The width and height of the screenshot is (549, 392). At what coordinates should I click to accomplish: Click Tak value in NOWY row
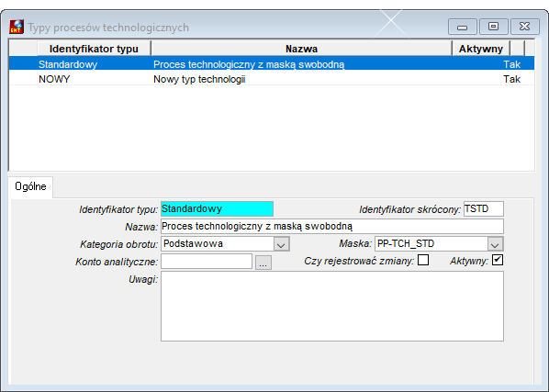pos(512,79)
